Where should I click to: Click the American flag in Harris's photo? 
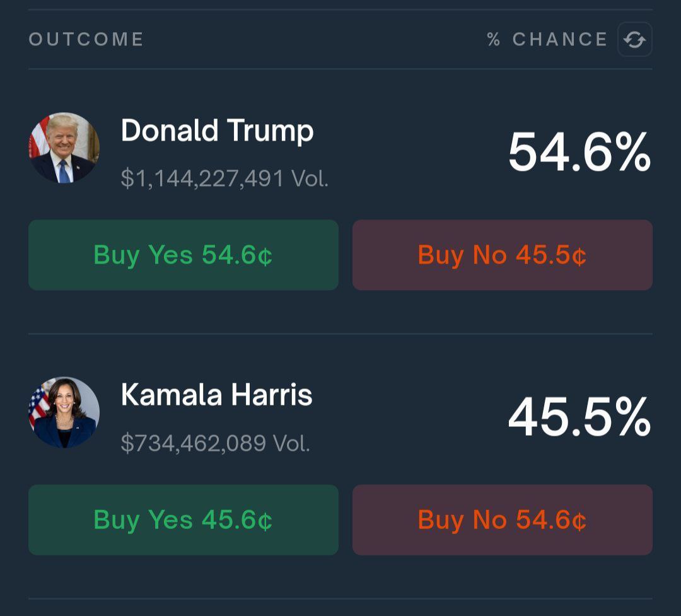tap(39, 404)
